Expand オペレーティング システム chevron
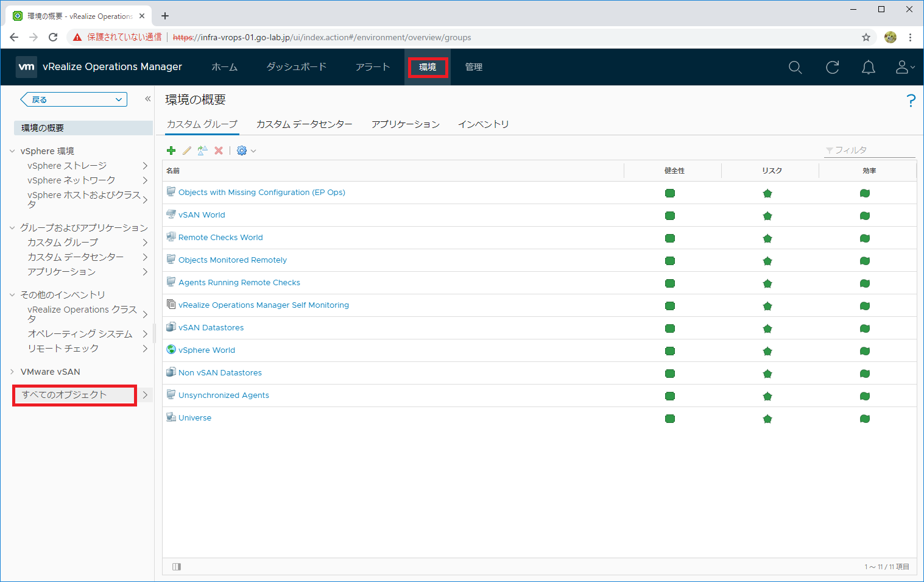Image resolution: width=924 pixels, height=582 pixels. (145, 334)
